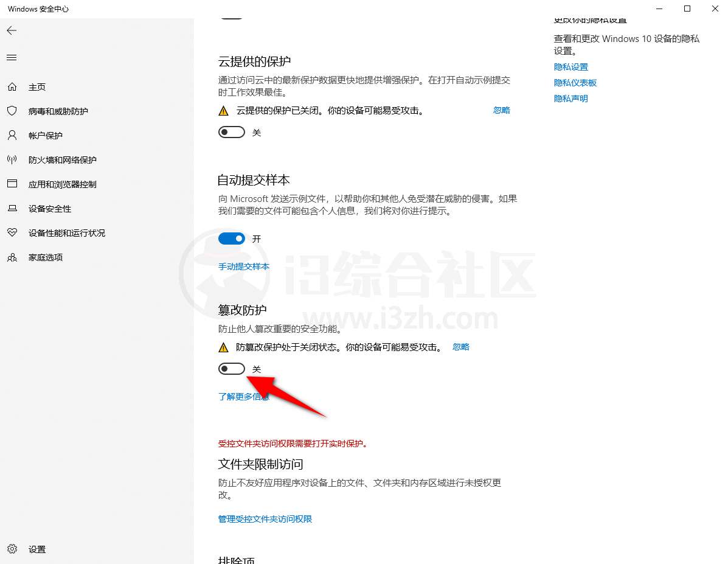Click the heart icon for device performance
The height and width of the screenshot is (564, 728).
click(12, 233)
